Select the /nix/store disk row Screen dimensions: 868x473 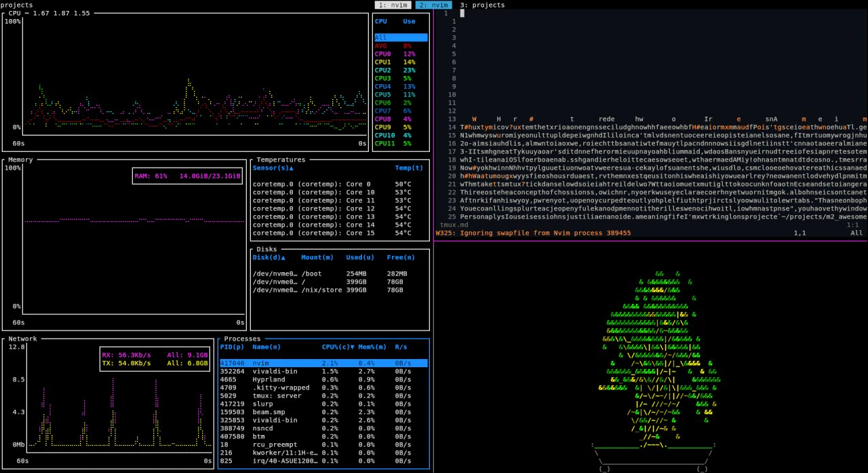pyautogui.click(x=340, y=290)
